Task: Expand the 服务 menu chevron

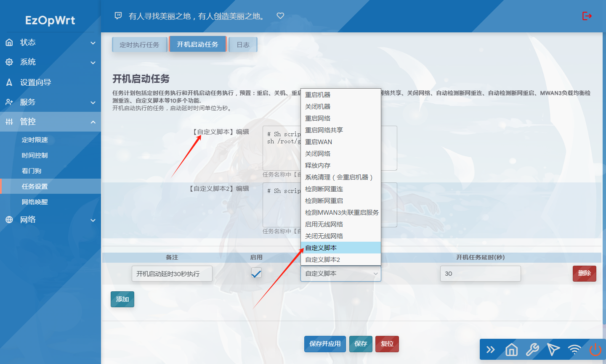Action: tap(93, 103)
